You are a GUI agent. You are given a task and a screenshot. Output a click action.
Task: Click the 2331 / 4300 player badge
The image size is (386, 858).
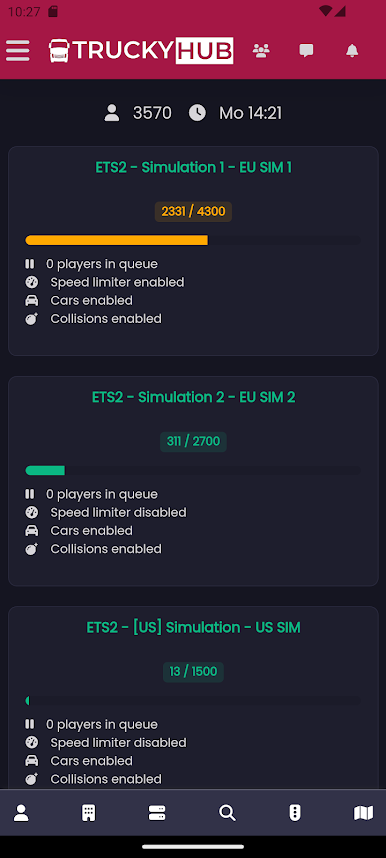(193, 212)
